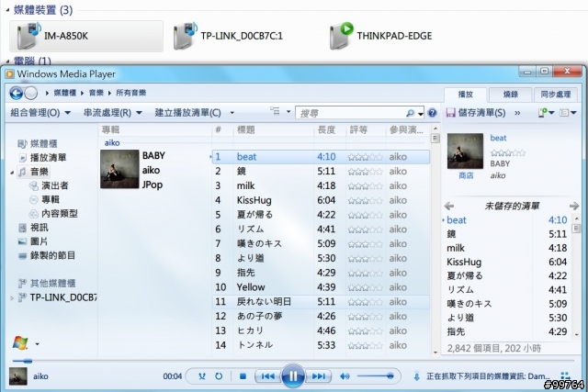588x392 pixels.
Task: Open the IM-A850K media device
Action: (86, 36)
